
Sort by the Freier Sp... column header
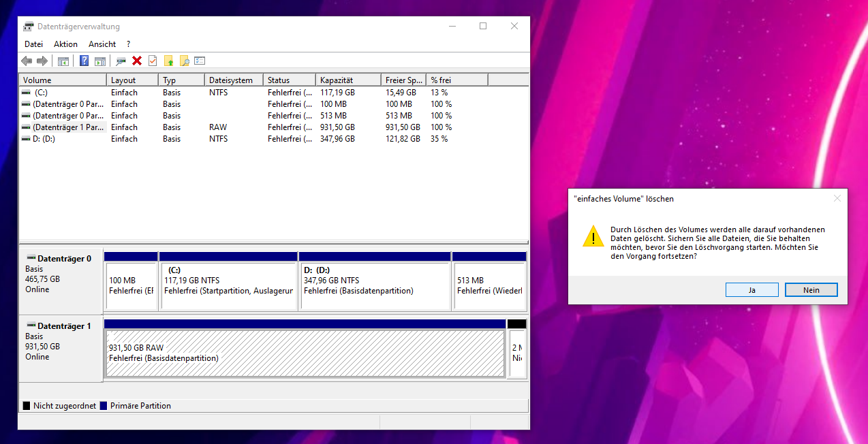point(404,80)
